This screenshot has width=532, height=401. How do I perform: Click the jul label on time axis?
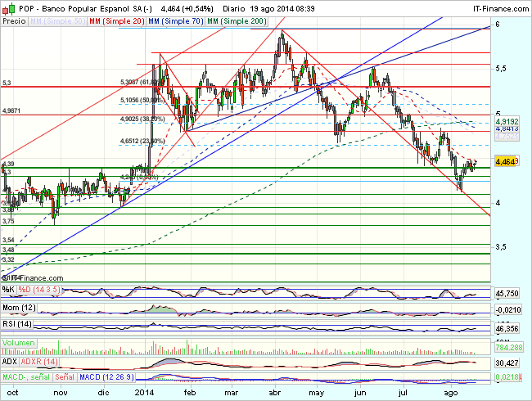click(x=403, y=393)
